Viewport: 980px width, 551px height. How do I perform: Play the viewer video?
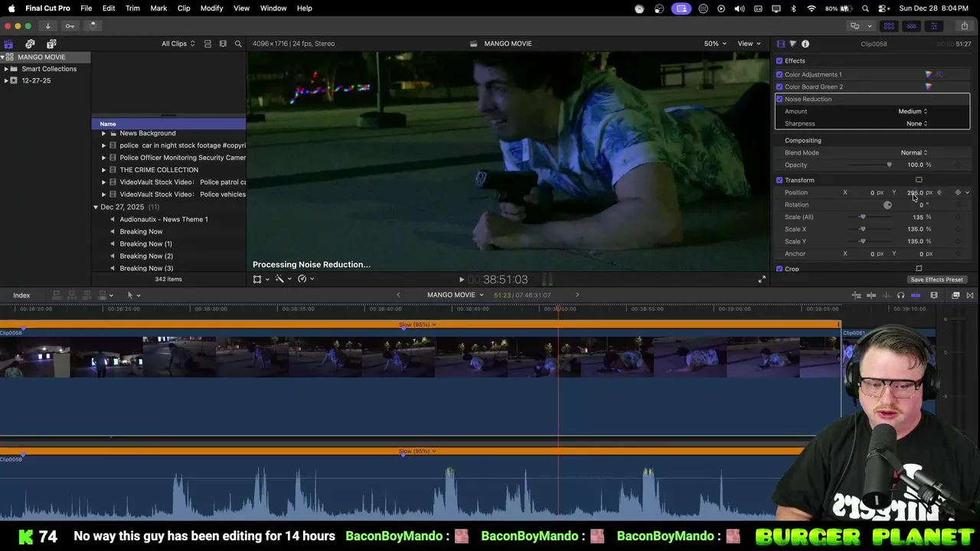[462, 280]
